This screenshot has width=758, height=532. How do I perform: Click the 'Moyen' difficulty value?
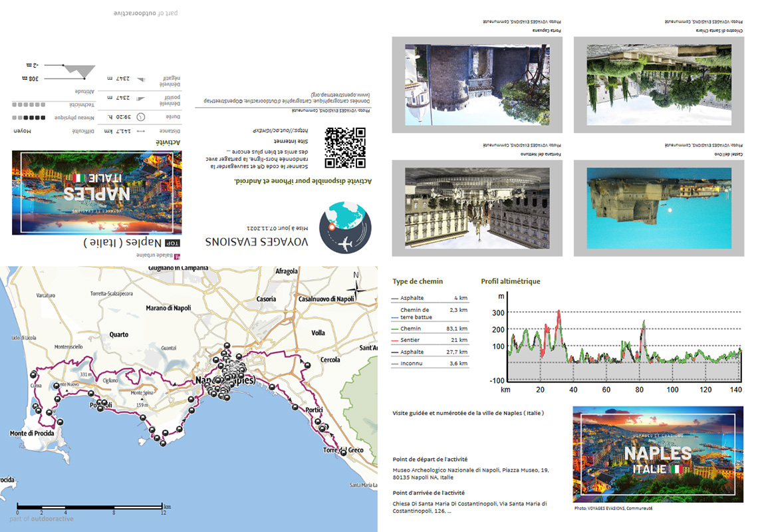click(x=22, y=131)
